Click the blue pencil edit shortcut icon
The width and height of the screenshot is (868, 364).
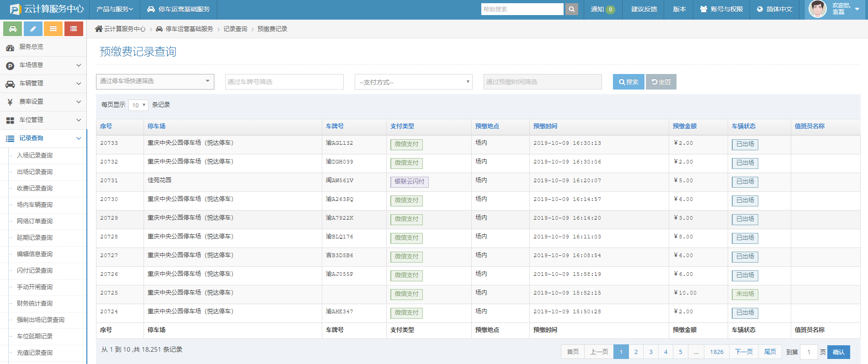coord(33,29)
